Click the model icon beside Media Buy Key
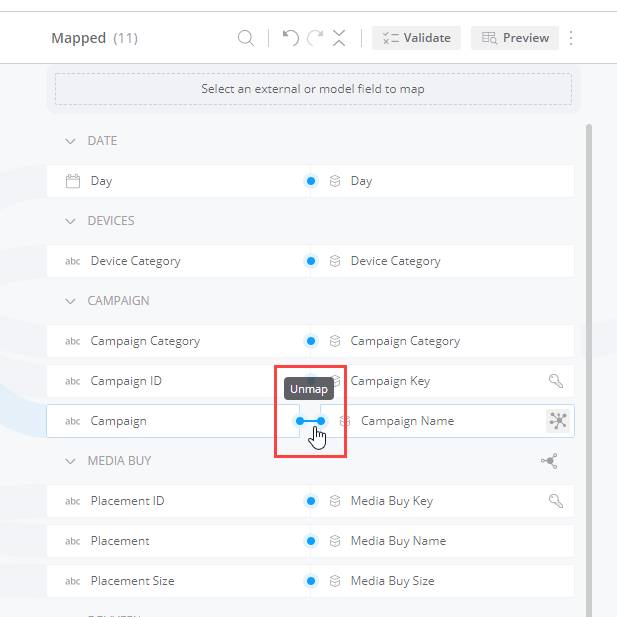Screen dimensions: 617x617 pyautogui.click(x=335, y=501)
